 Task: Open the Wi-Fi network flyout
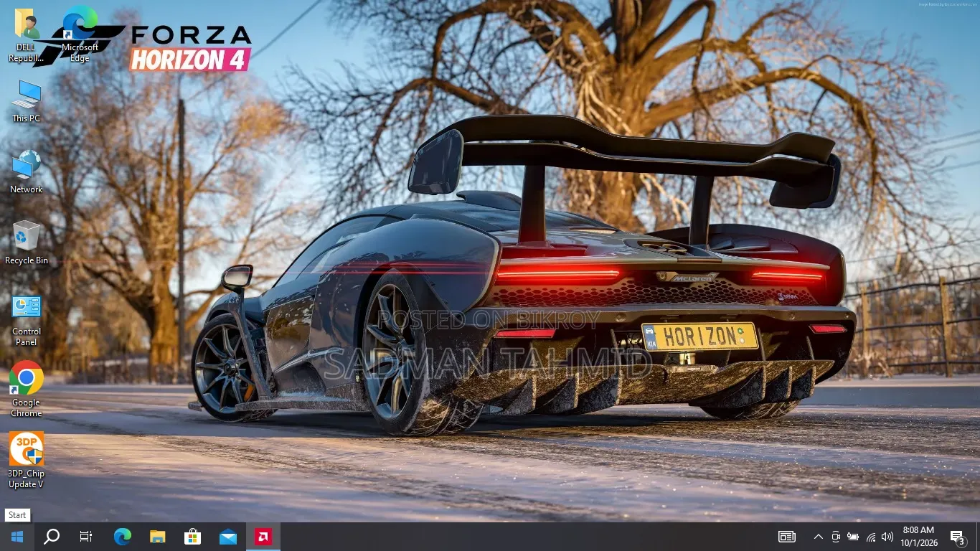tap(870, 537)
